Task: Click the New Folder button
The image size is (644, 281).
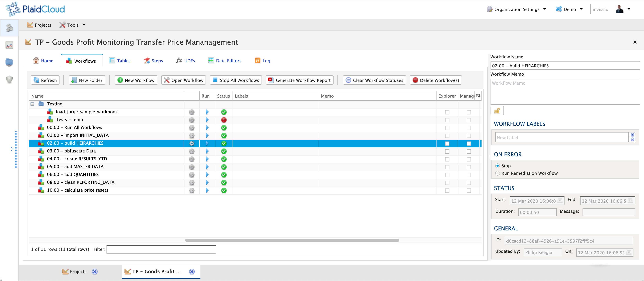Action: pyautogui.click(x=87, y=80)
